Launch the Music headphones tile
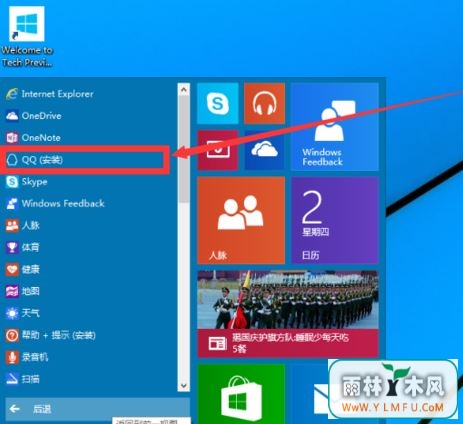The image size is (463, 424). point(264,103)
